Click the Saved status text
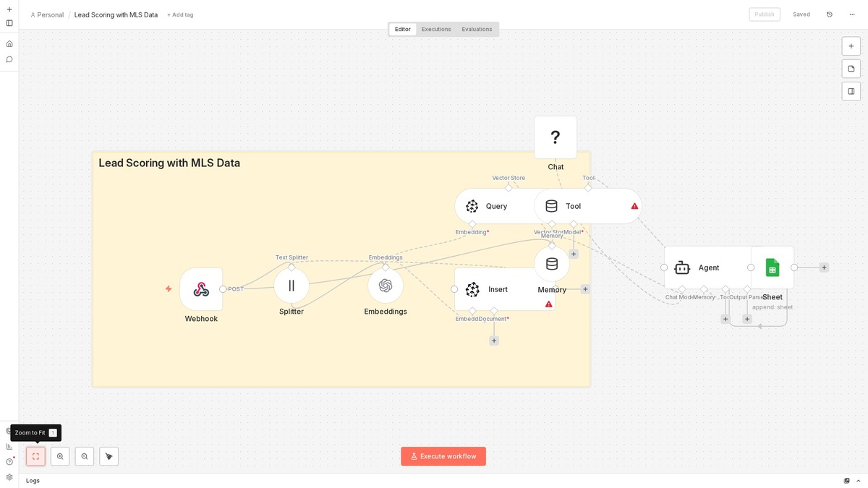868x488 pixels. point(801,14)
